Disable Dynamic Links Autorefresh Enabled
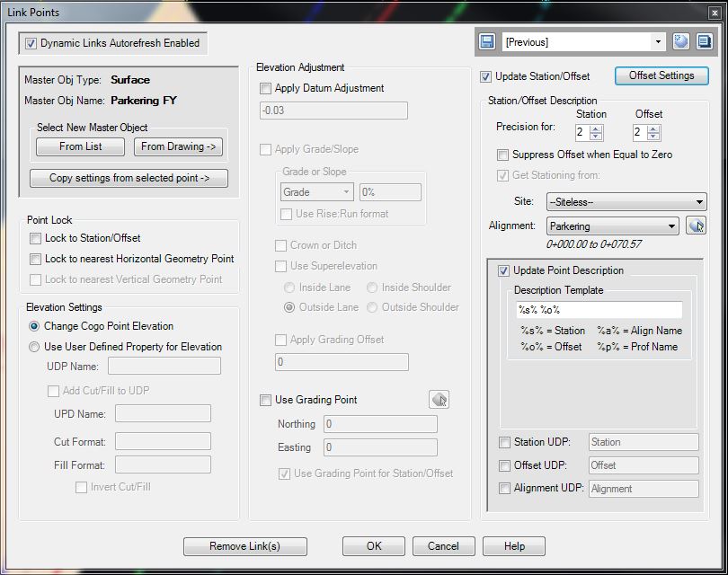 (33, 42)
